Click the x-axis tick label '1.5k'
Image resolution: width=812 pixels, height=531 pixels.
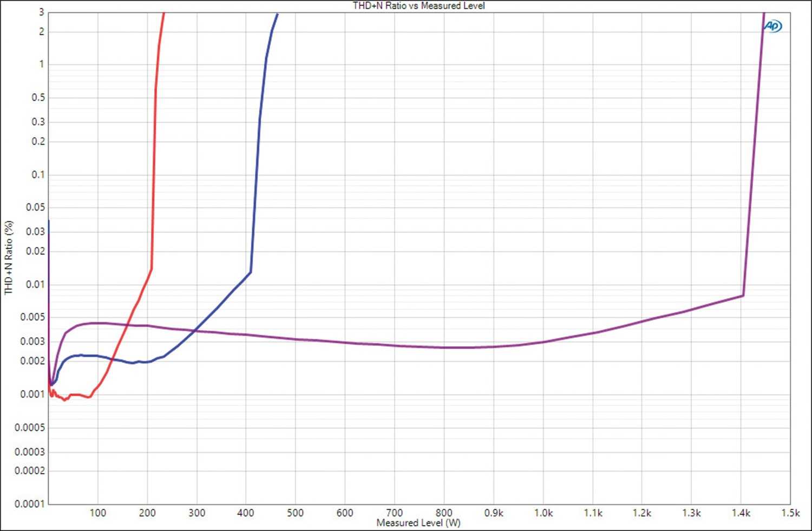790,513
